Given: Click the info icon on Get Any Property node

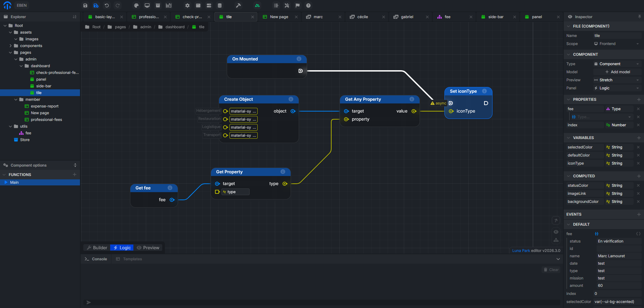Looking at the screenshot, I should (412, 99).
